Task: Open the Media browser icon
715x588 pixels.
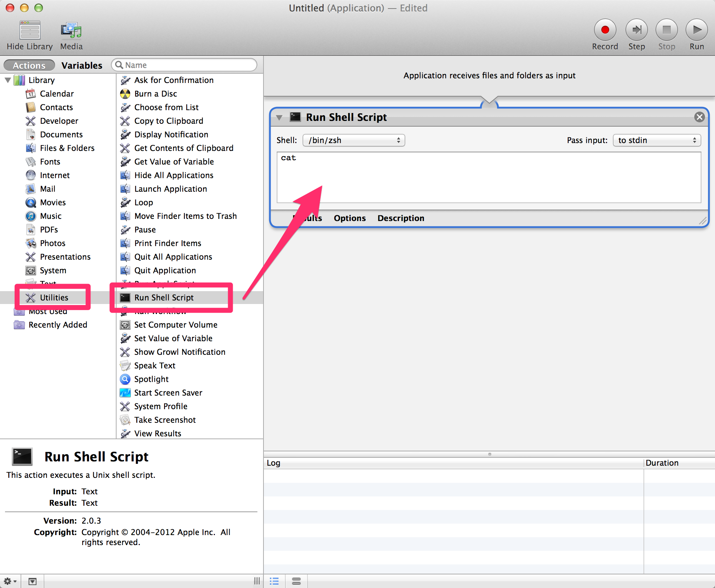Action: point(71,31)
